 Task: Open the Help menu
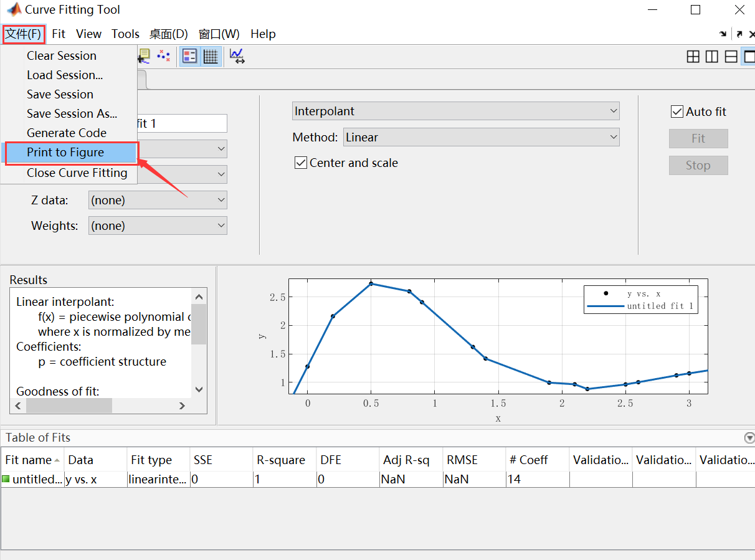[x=263, y=34]
